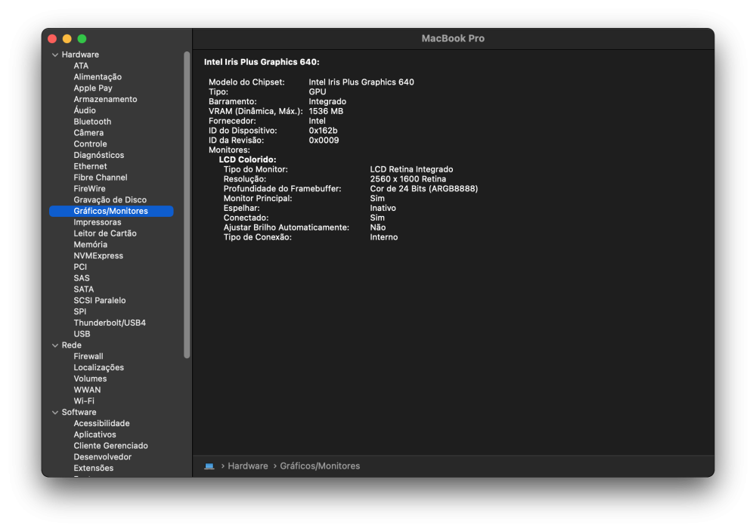Select FireWire in the sidebar
The height and width of the screenshot is (532, 756).
pos(90,189)
